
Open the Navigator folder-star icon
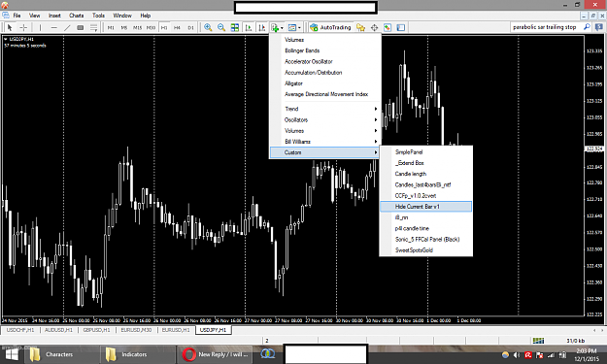[x=360, y=27]
